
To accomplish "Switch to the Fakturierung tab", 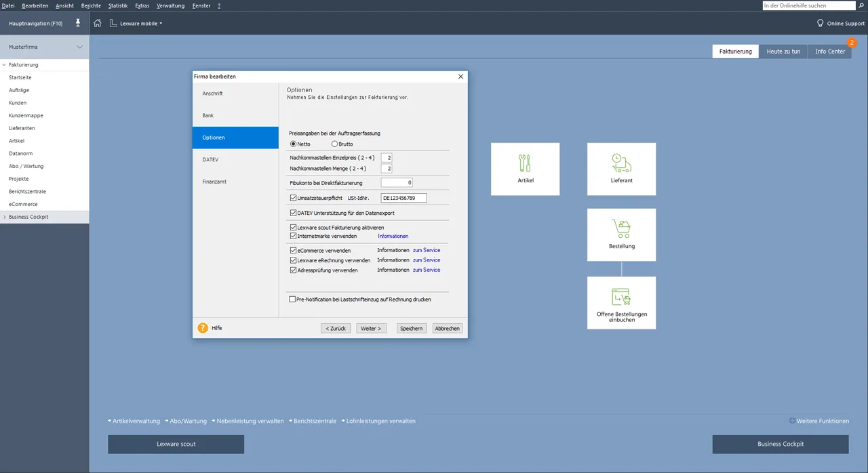I will coord(735,52).
